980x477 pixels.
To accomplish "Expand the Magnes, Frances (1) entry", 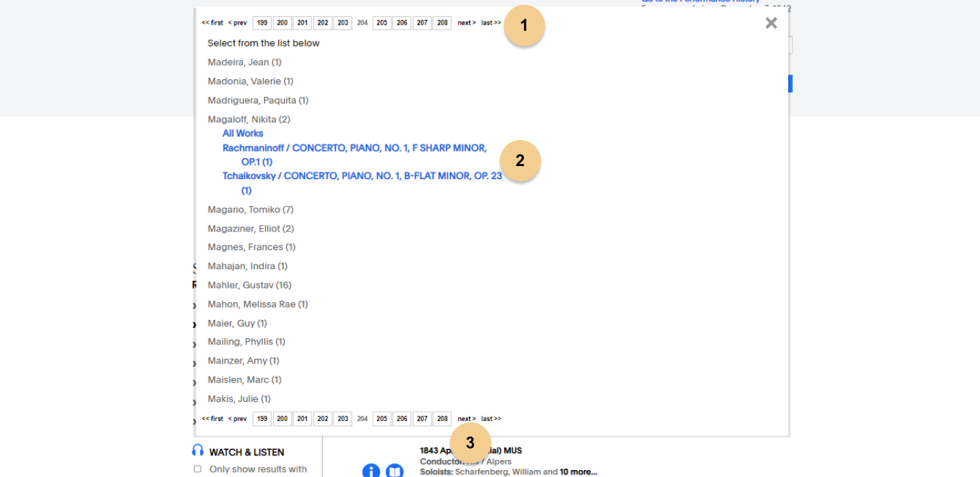I will click(x=251, y=247).
